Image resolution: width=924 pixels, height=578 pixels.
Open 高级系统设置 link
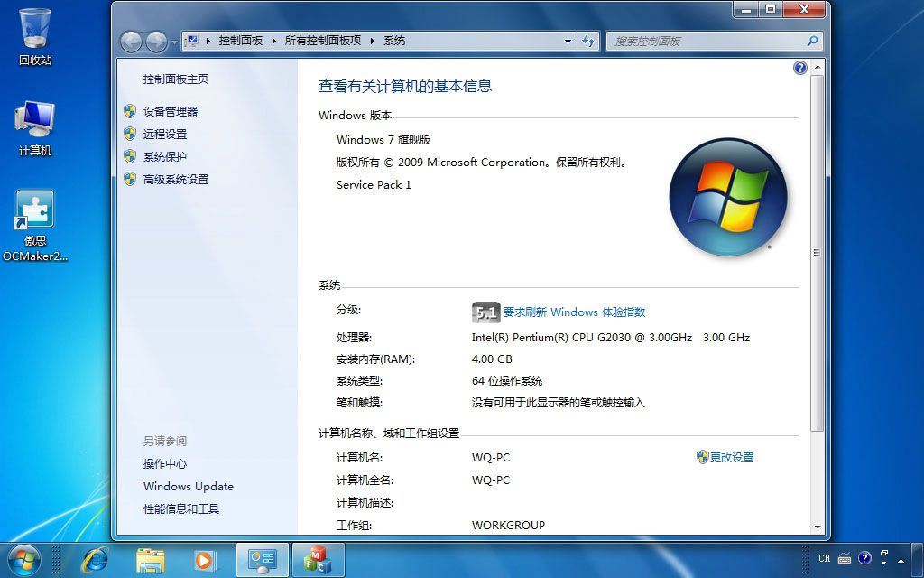(176, 180)
